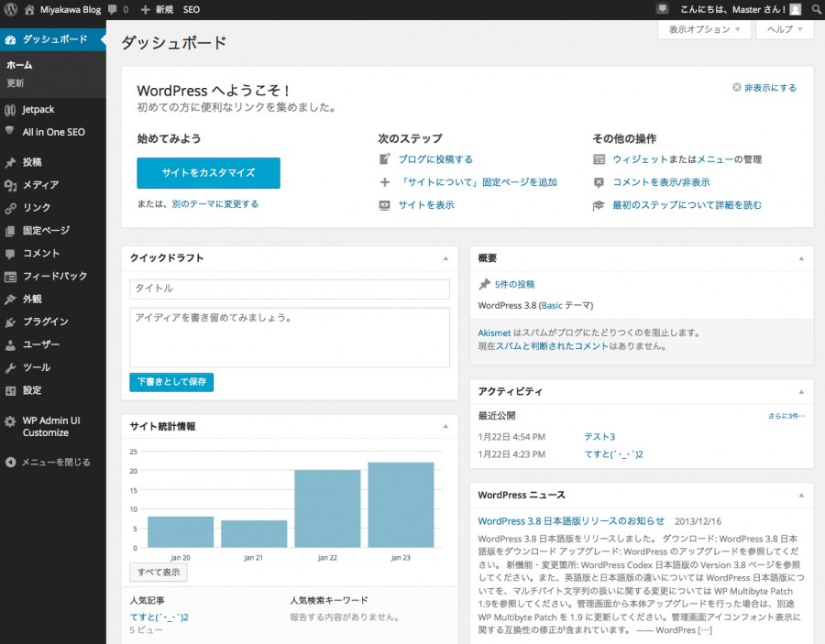Click the サイトをカスタマイズ button
The height and width of the screenshot is (644, 825).
tap(208, 173)
